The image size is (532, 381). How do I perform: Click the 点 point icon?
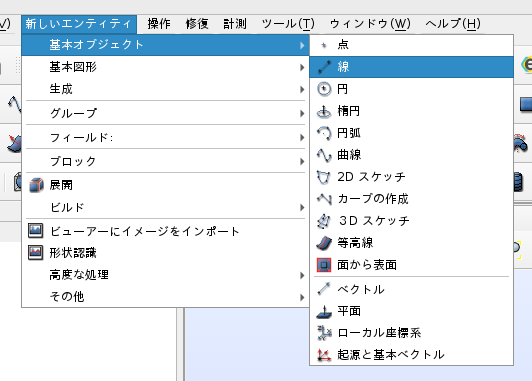[324, 45]
